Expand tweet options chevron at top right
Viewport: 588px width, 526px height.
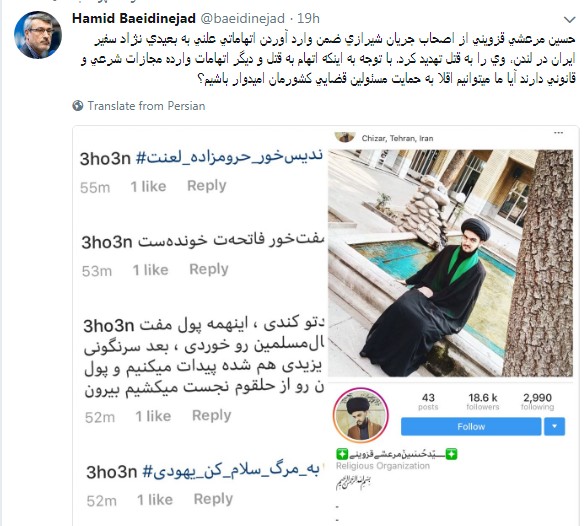[569, 19]
